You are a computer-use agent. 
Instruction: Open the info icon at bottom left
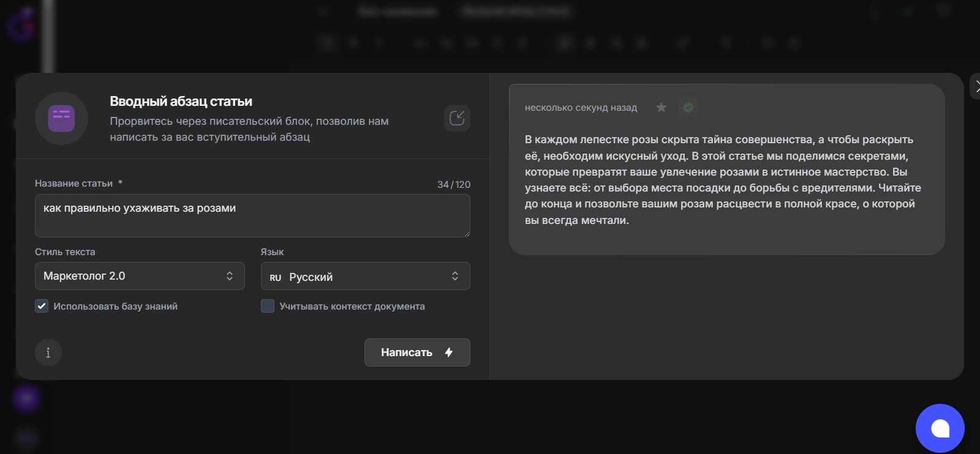pyautogui.click(x=48, y=352)
